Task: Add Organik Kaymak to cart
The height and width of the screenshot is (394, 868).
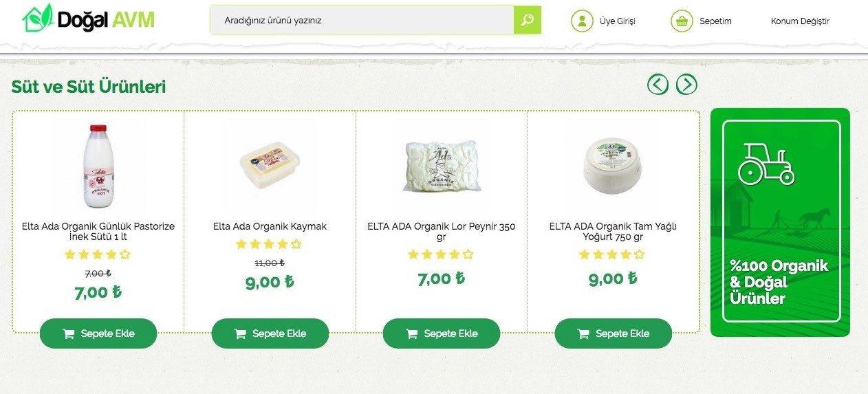Action: coord(270,333)
